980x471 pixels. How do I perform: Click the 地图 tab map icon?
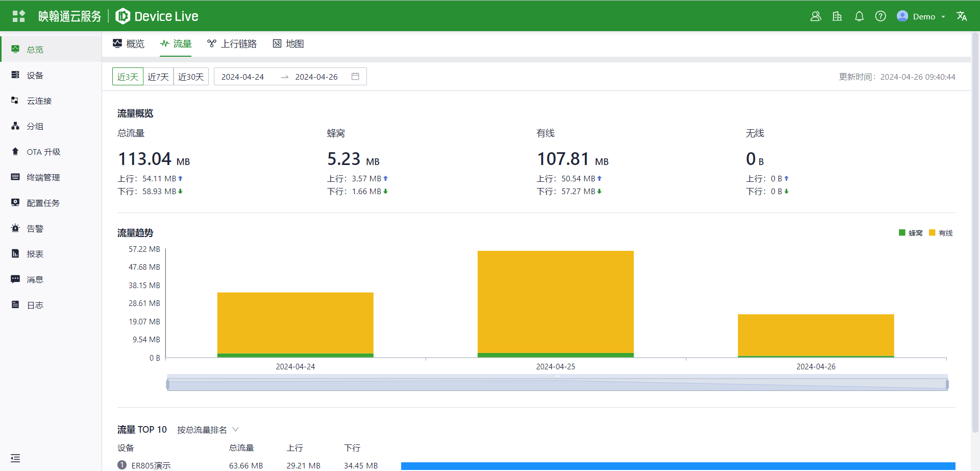pos(277,43)
